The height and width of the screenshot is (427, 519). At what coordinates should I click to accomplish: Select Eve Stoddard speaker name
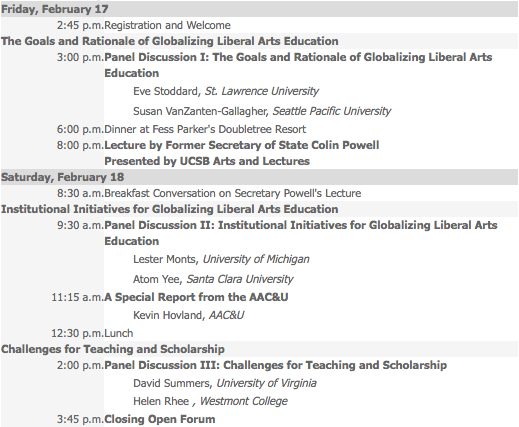(x=165, y=91)
